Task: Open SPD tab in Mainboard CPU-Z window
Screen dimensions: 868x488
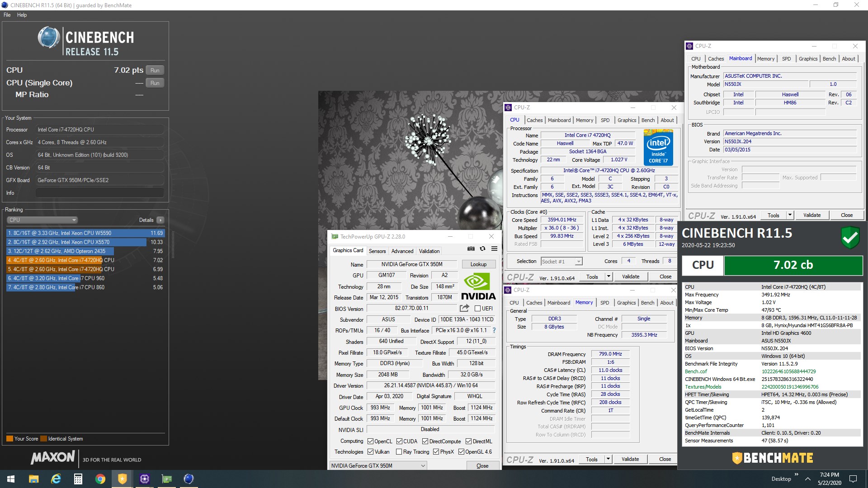Action: pos(787,59)
